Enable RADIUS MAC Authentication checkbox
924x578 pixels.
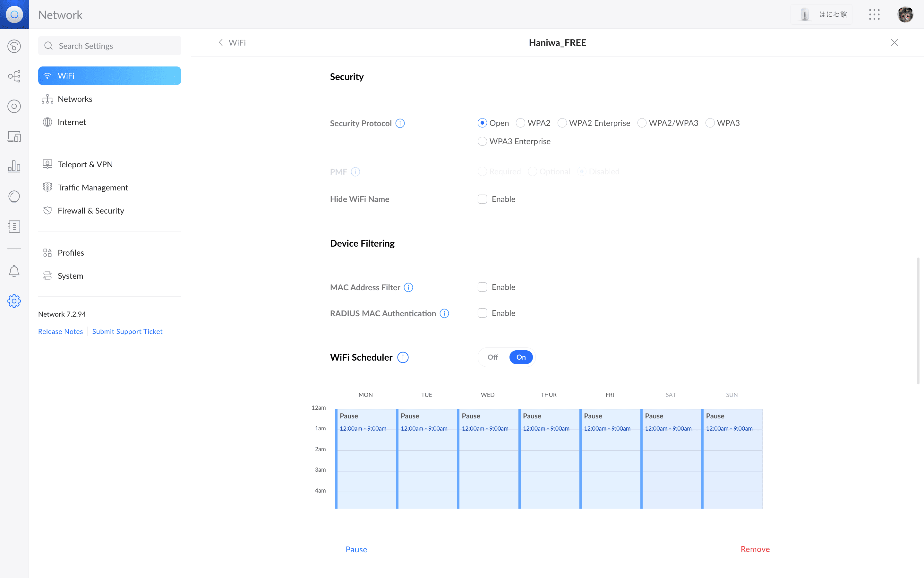[x=482, y=313]
